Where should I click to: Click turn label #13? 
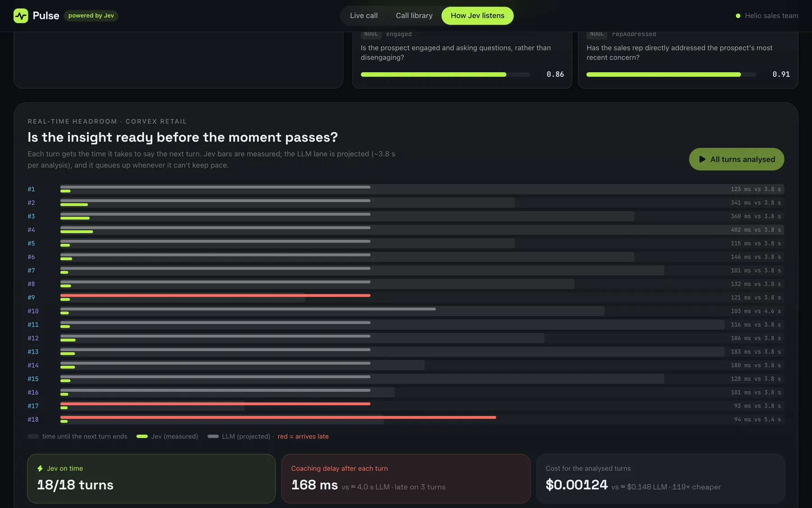point(33,352)
